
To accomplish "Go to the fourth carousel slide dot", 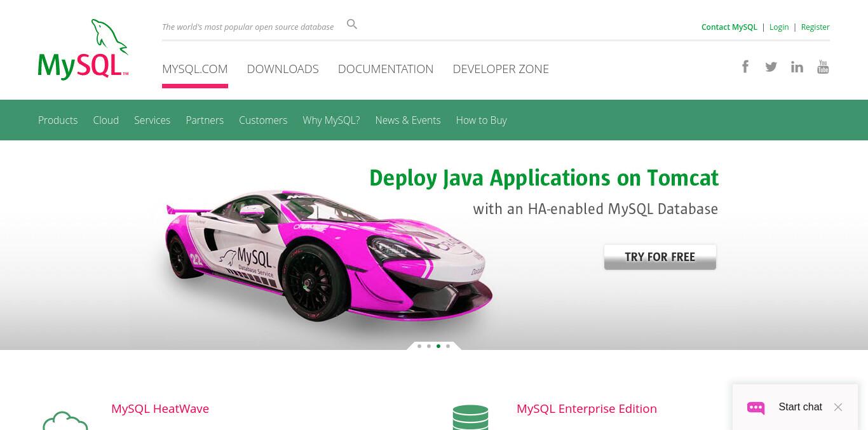I will tap(448, 346).
